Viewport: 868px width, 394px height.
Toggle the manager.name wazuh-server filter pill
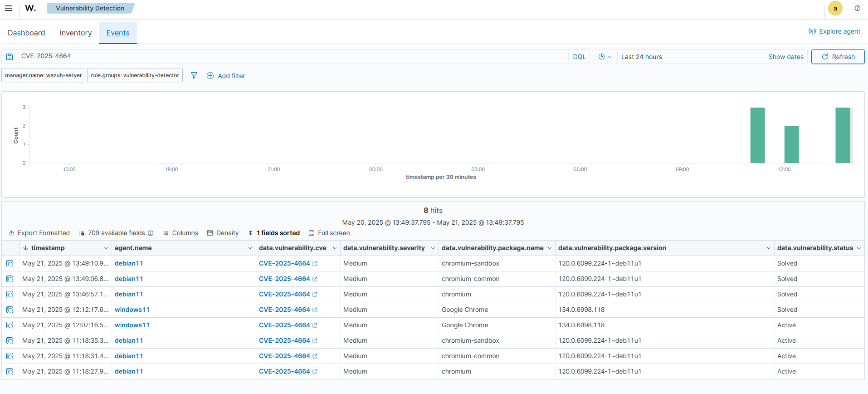44,75
